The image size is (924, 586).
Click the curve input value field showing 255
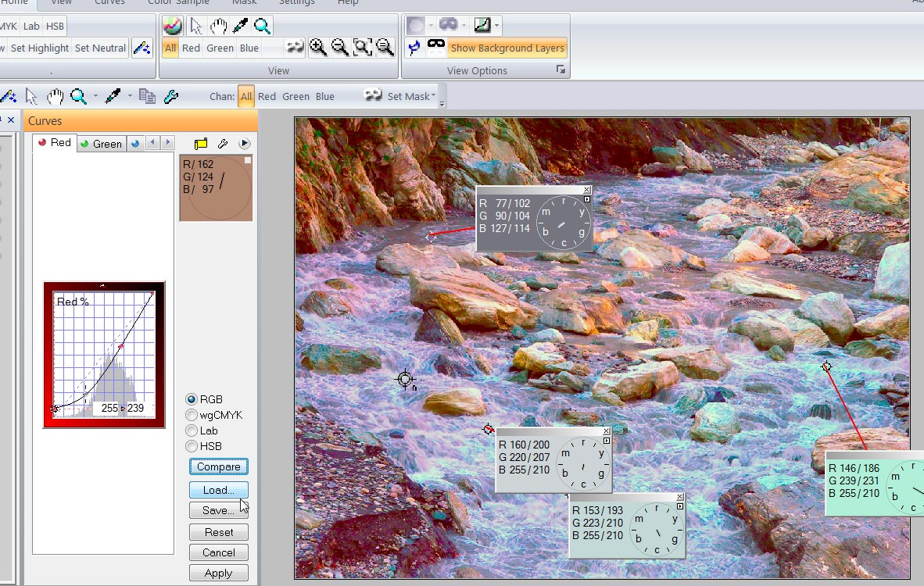click(109, 408)
